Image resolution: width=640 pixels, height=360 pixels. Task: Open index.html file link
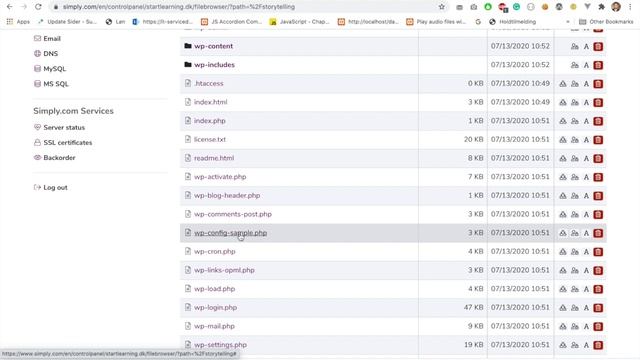[211, 102]
